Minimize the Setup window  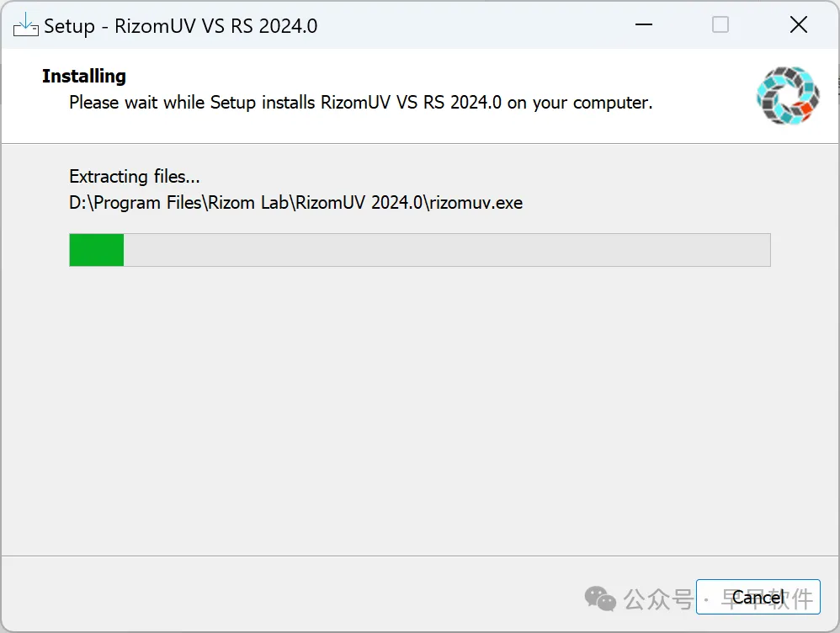point(643,24)
